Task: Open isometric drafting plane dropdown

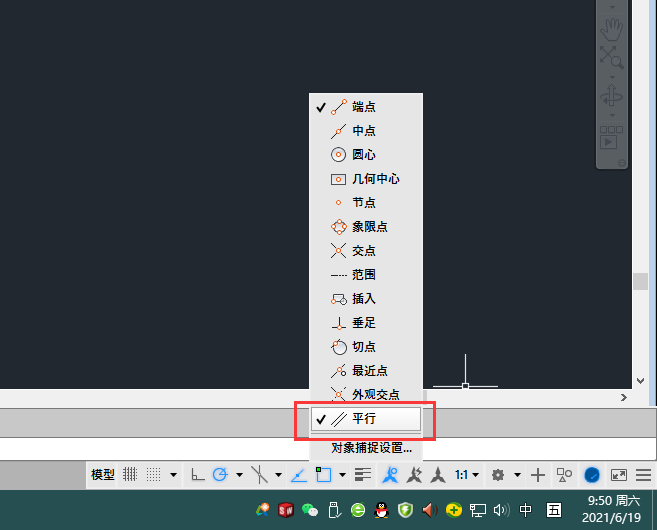Action: (x=278, y=475)
